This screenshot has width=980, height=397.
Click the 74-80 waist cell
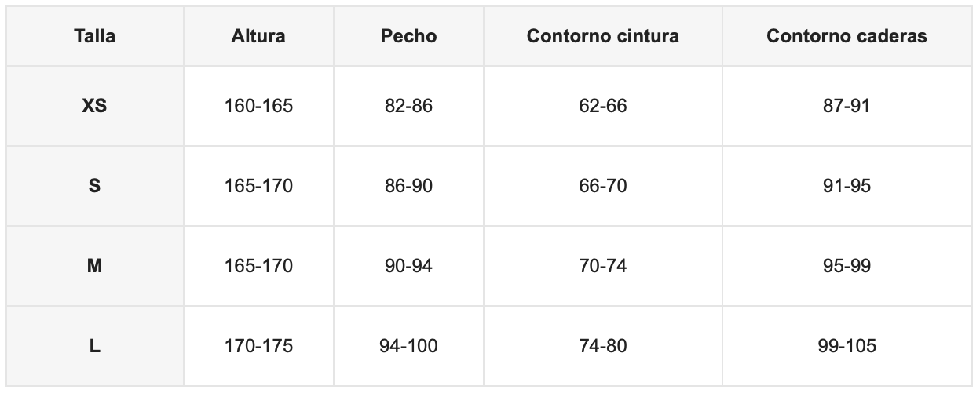tap(603, 346)
